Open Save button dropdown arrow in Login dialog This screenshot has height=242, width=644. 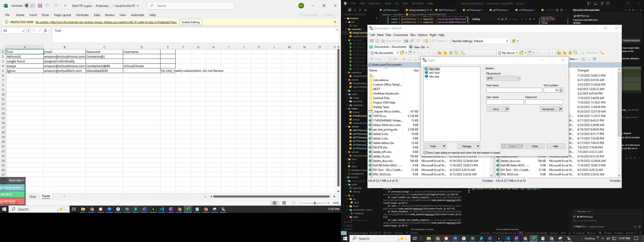507,109
